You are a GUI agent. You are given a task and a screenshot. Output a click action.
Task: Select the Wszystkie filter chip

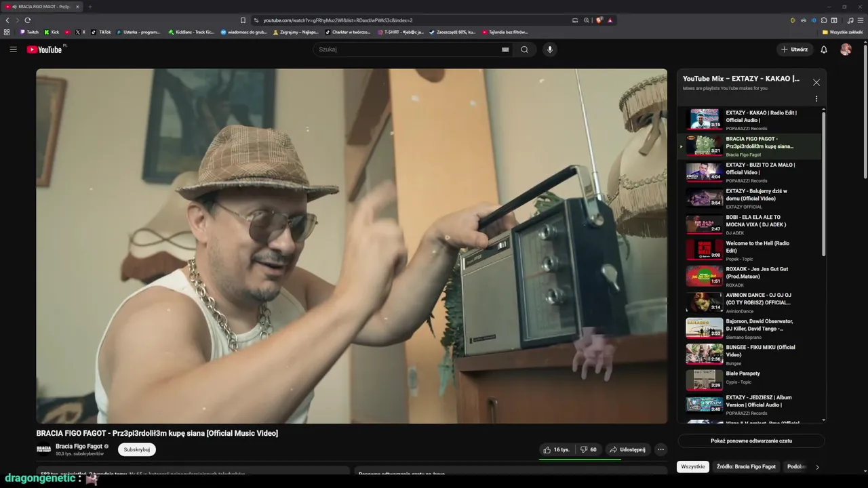point(693,467)
